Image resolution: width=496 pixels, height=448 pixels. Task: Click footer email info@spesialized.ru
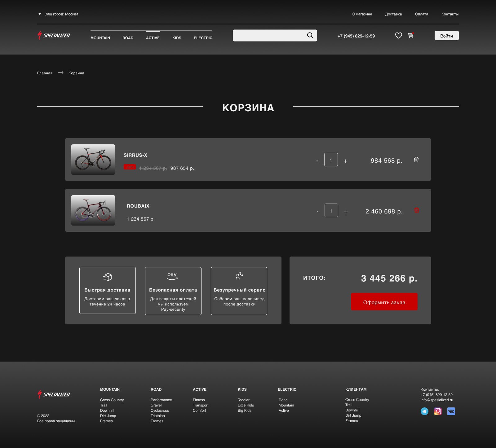tap(437, 400)
